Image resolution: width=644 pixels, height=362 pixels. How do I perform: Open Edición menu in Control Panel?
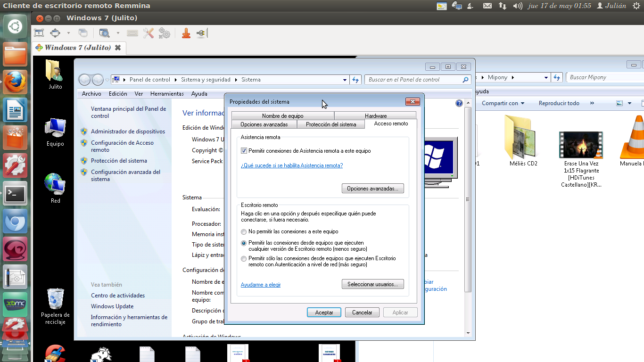(x=118, y=94)
